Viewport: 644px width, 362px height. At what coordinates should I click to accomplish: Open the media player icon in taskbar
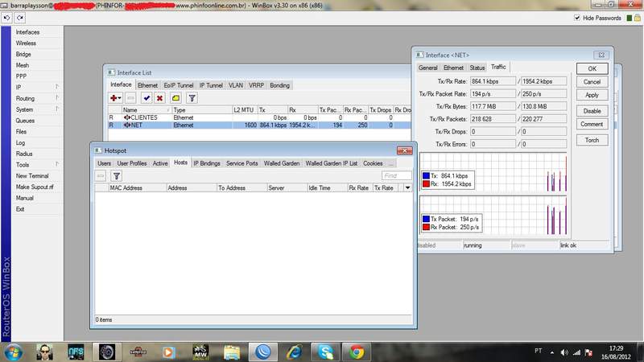168,352
